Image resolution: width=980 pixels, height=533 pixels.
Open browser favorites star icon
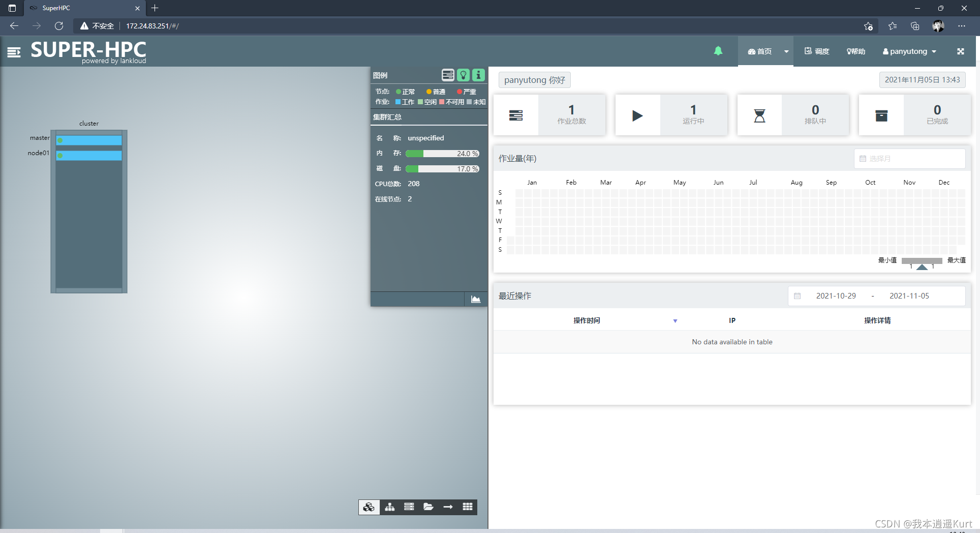[x=893, y=26]
